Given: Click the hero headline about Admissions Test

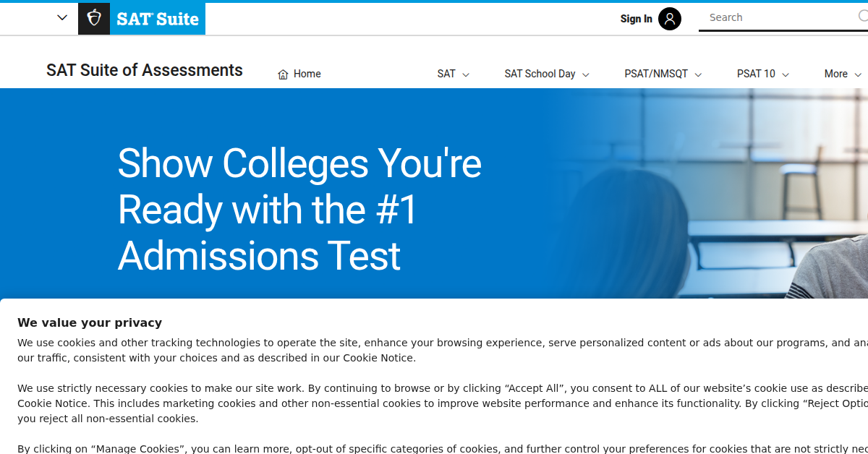Looking at the screenshot, I should [x=299, y=209].
